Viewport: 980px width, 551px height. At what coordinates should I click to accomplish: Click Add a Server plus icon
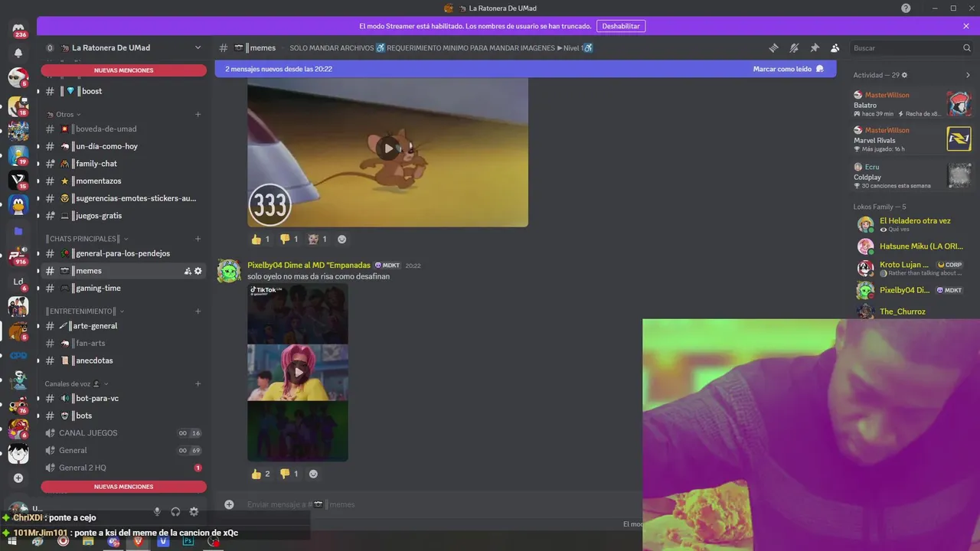coord(18,478)
